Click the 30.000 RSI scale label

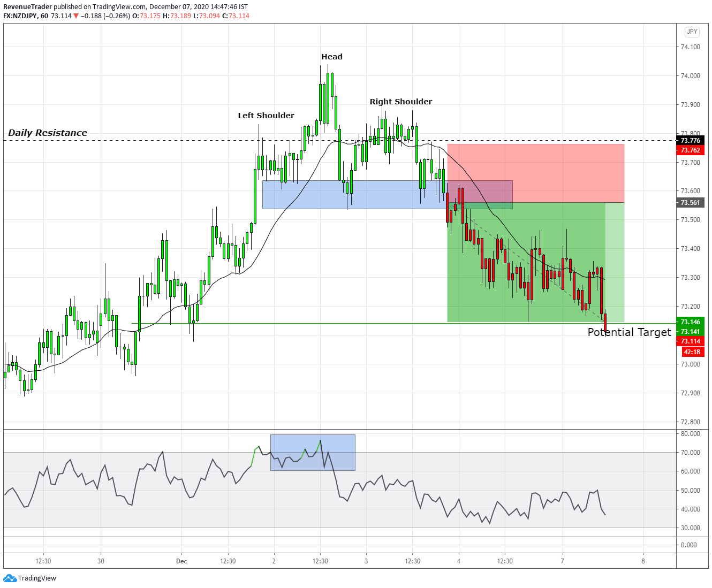pos(690,528)
